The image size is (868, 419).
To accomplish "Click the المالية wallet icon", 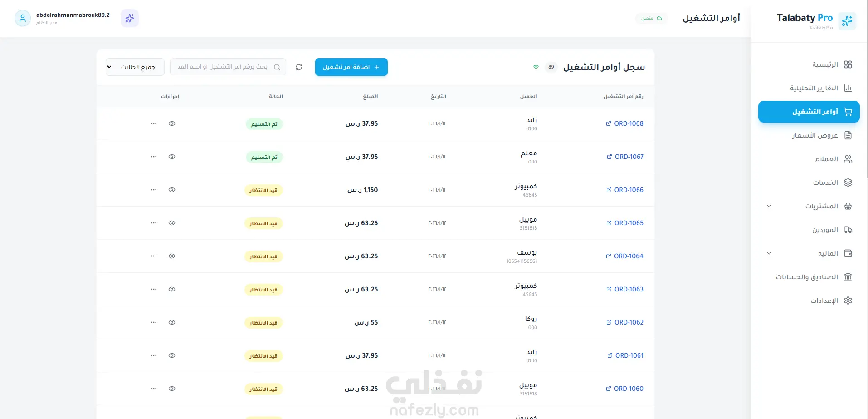I will (x=848, y=253).
